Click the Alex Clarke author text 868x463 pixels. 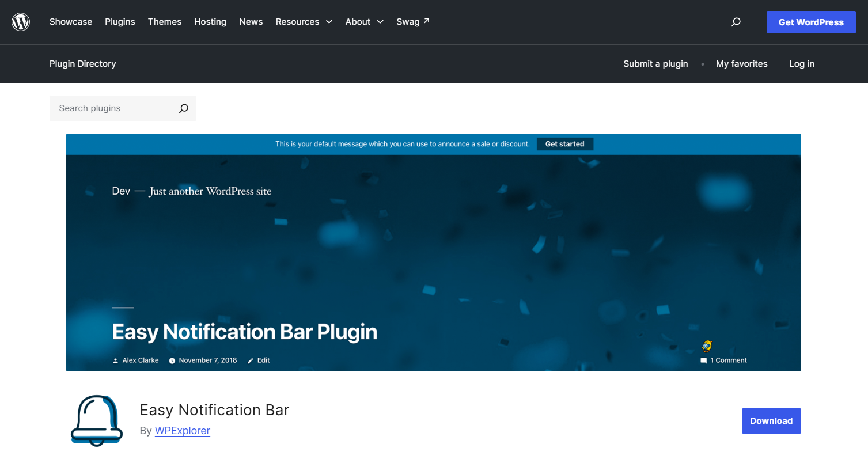pos(141,360)
